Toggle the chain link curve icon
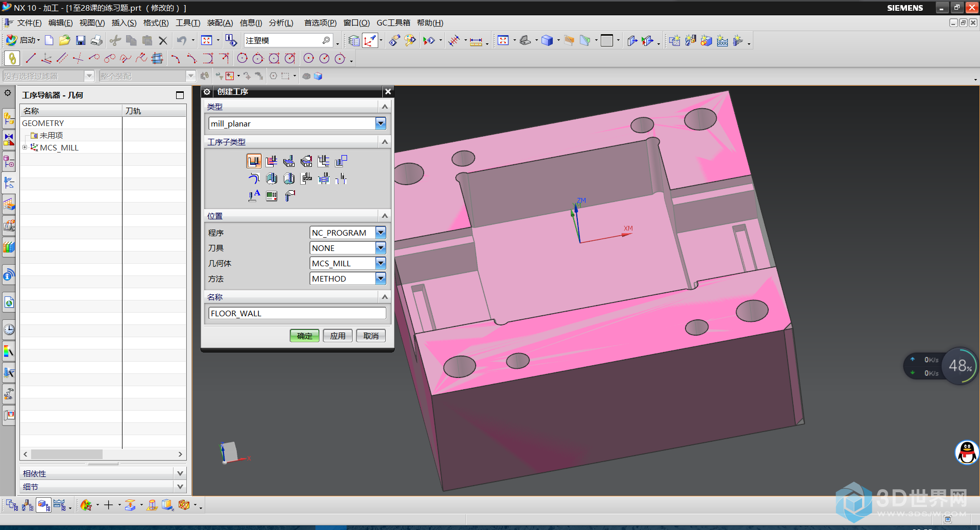Viewport: 980px width, 530px height. tap(11, 58)
